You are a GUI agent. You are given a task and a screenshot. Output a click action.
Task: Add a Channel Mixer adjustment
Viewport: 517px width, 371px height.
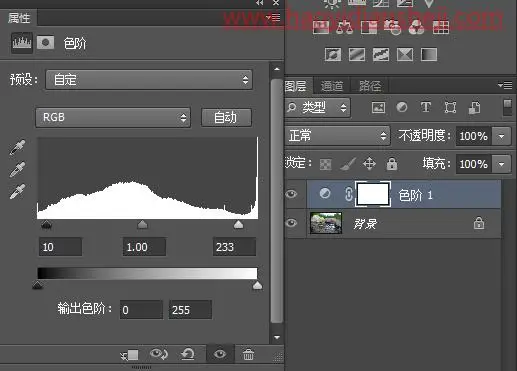click(416, 27)
